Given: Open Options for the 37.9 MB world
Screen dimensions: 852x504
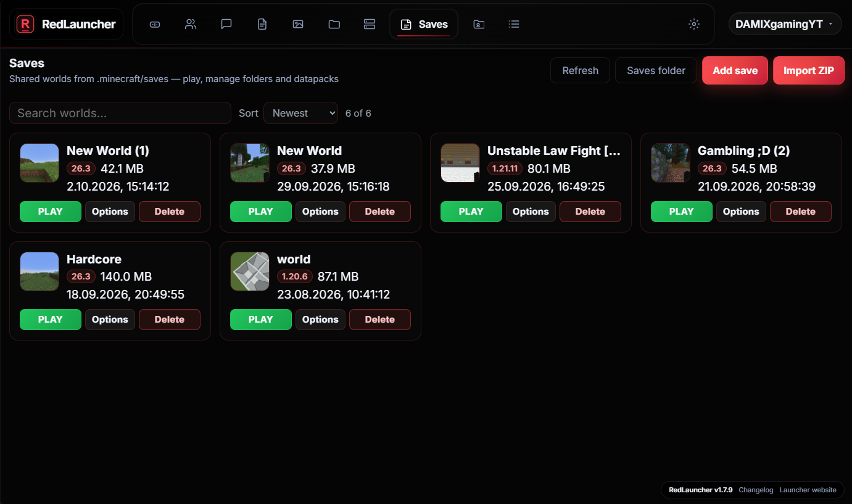Looking at the screenshot, I should coord(320,212).
